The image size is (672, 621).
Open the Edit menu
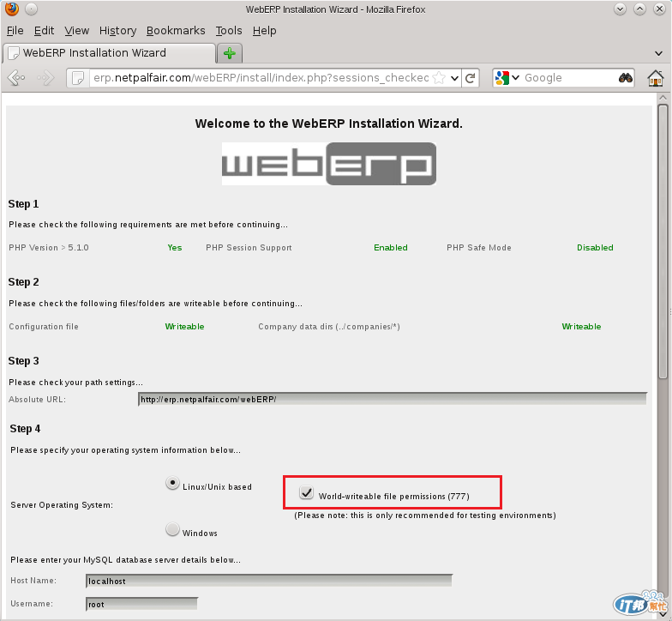click(44, 31)
